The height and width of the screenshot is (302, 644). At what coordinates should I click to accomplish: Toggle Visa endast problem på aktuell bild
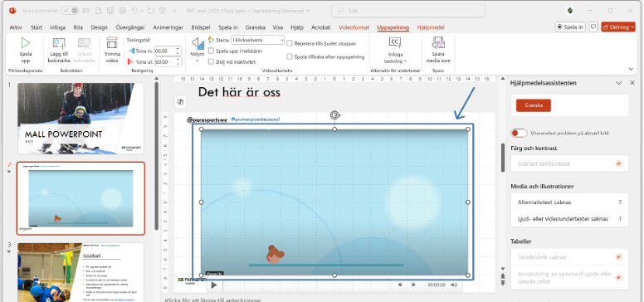[519, 133]
